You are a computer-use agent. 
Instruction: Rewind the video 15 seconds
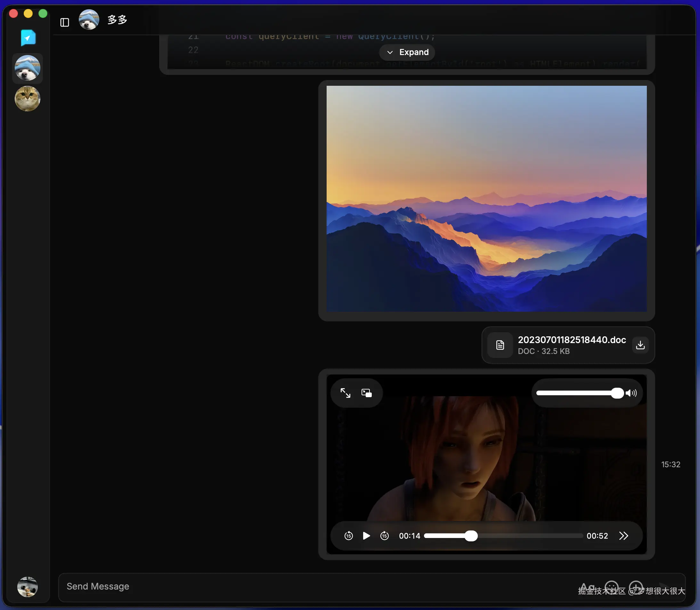point(348,536)
